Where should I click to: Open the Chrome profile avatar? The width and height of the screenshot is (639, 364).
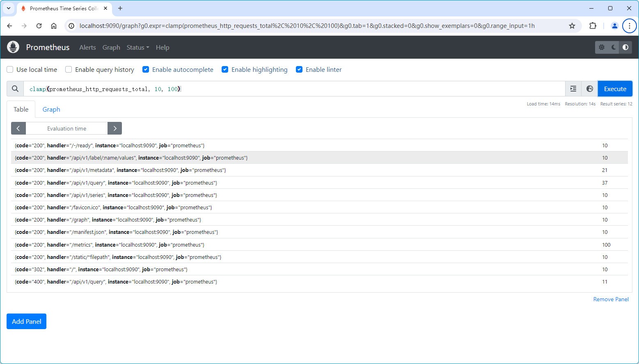(x=614, y=26)
